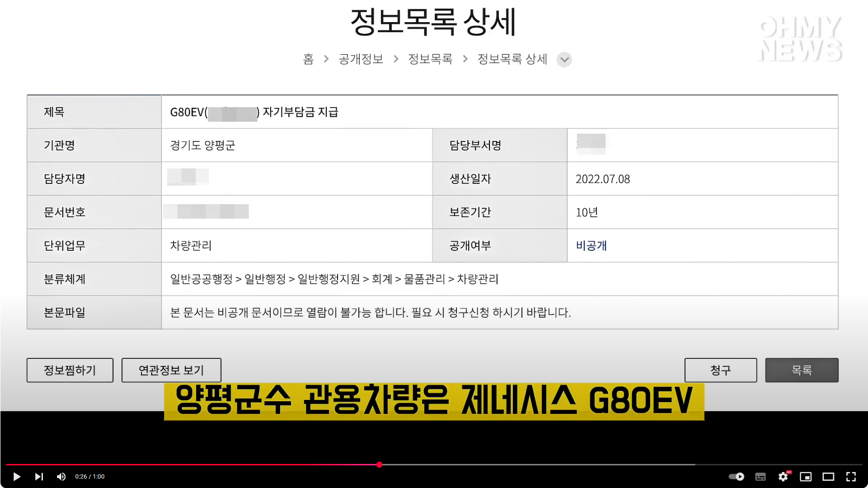Navigate to the 공개정보 breadcrumb menu
Screen dimensions: 868x488
tap(361, 59)
